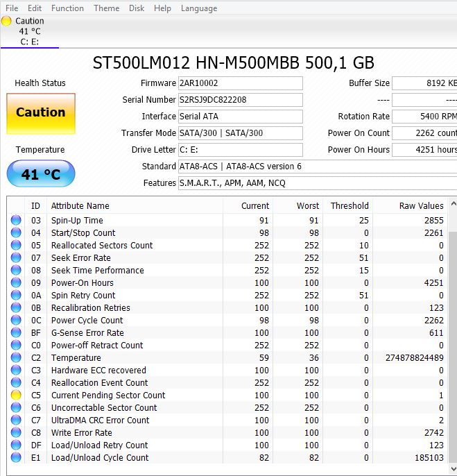Click the yellow Caution health status button
Screen dimensions: 457x476
41,114
